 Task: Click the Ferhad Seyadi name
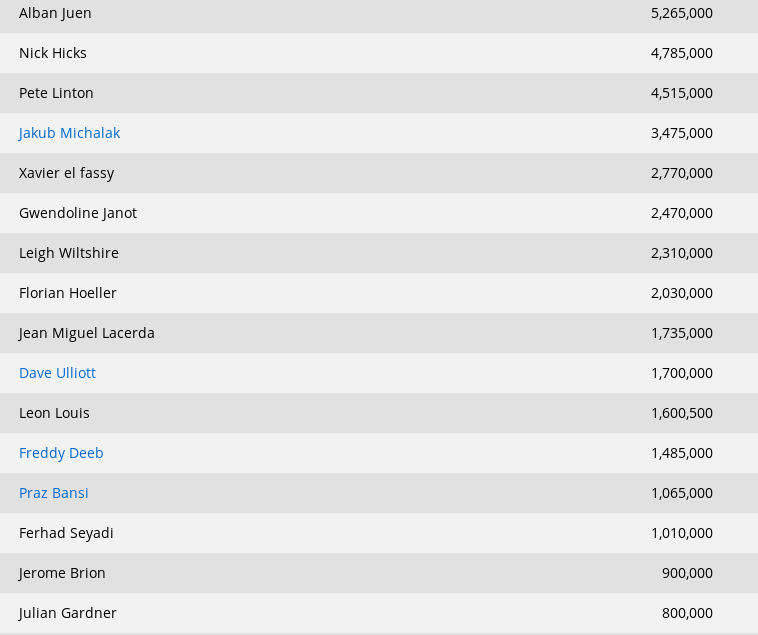pyautogui.click(x=66, y=533)
